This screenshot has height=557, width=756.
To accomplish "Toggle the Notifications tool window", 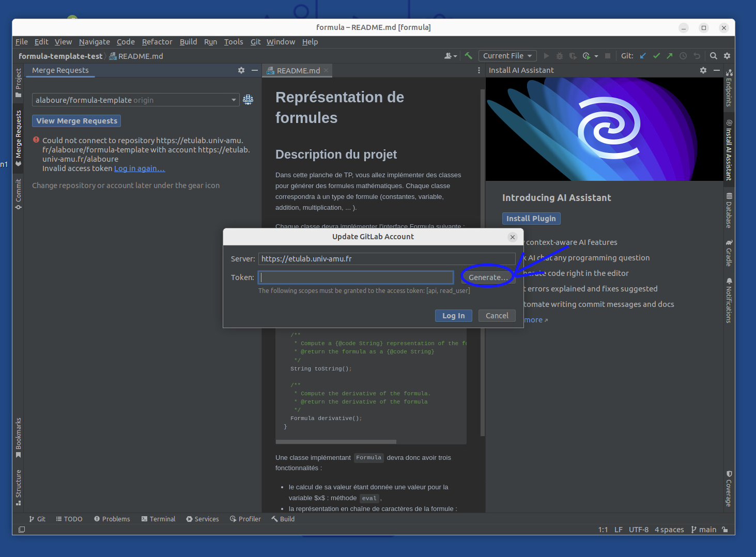I will pyautogui.click(x=729, y=300).
